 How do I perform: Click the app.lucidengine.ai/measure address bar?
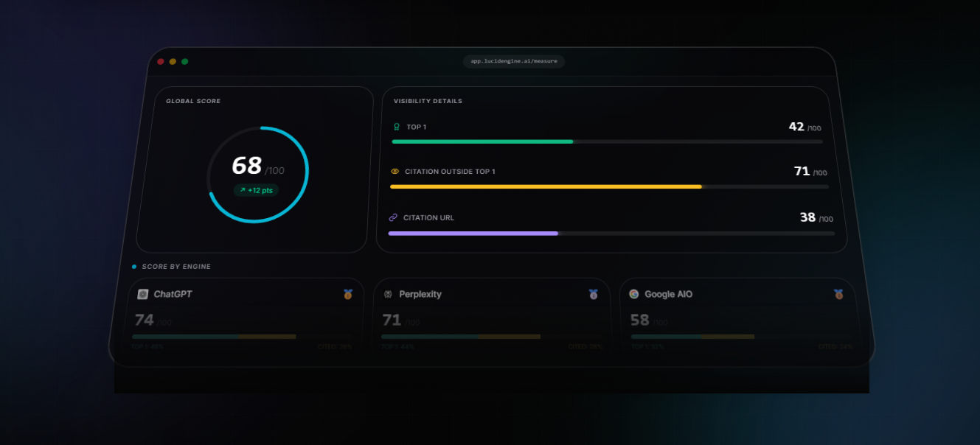coord(514,61)
